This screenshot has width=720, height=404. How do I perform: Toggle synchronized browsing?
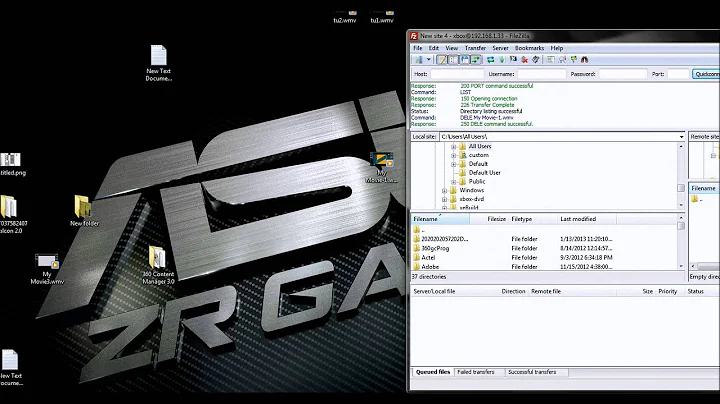[574, 60]
